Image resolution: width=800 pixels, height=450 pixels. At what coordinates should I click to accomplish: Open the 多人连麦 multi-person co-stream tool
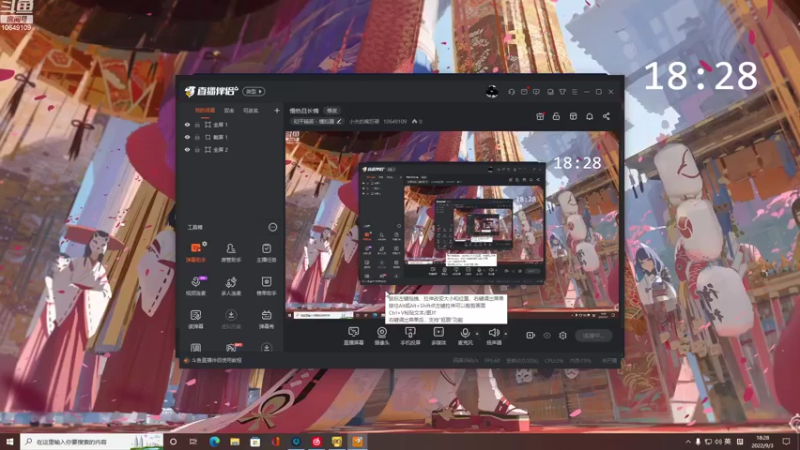(x=231, y=286)
